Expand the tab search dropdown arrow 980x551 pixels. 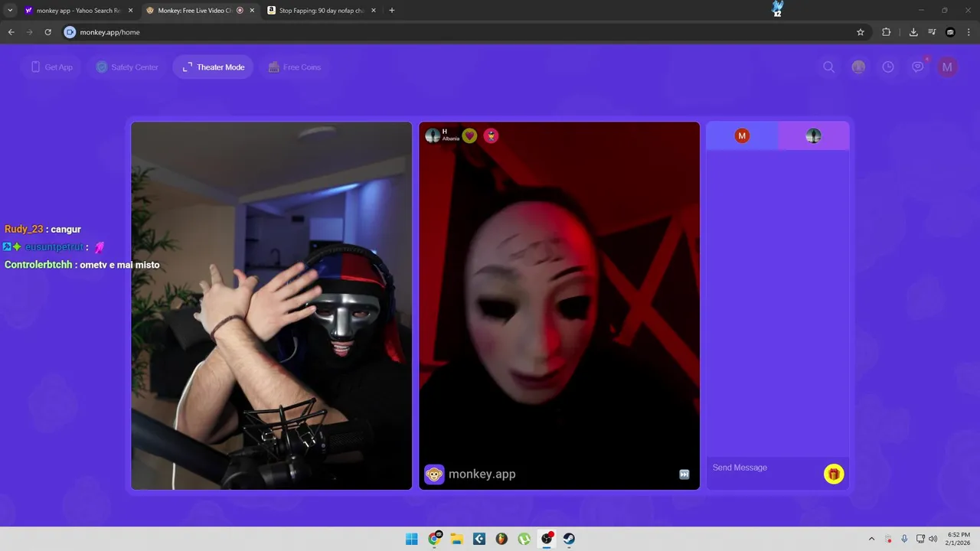click(10, 11)
